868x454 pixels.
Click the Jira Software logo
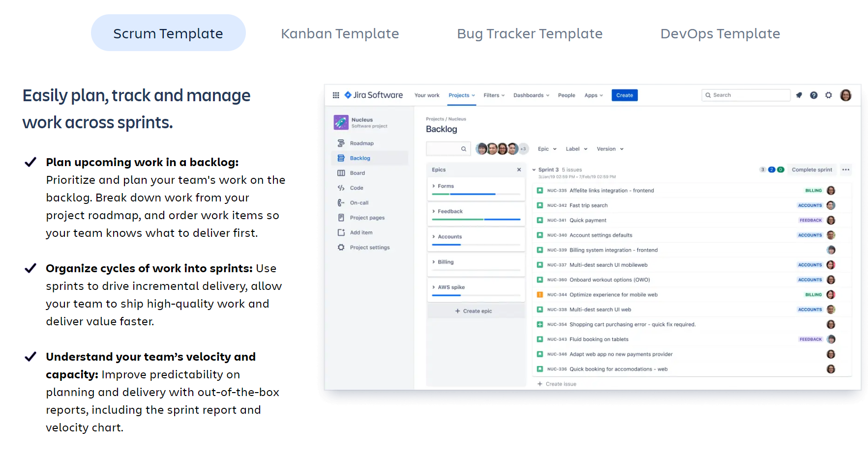(x=374, y=95)
